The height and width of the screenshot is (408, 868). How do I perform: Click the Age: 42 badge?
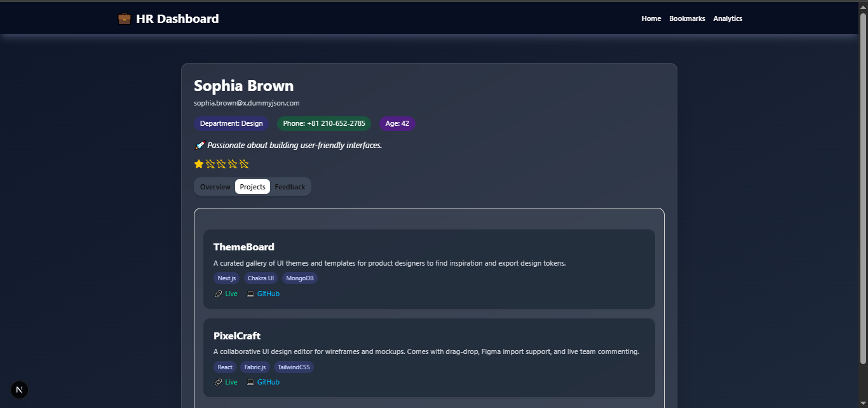point(397,123)
